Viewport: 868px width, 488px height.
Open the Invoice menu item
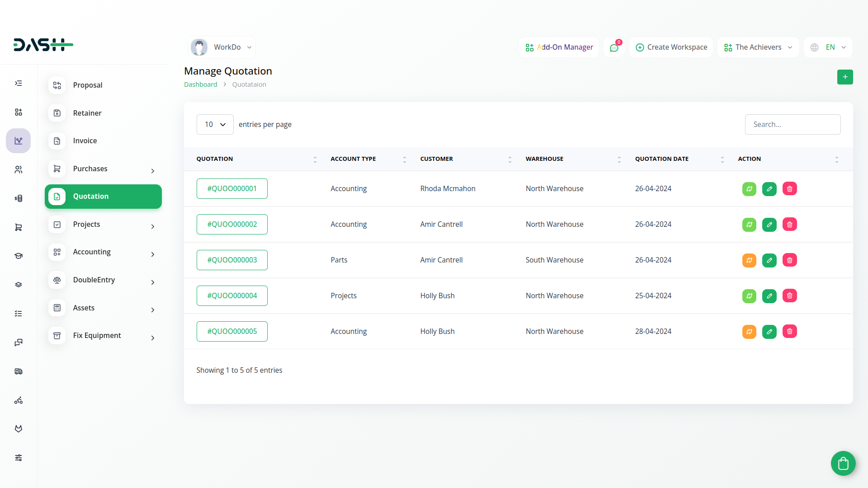pos(85,141)
